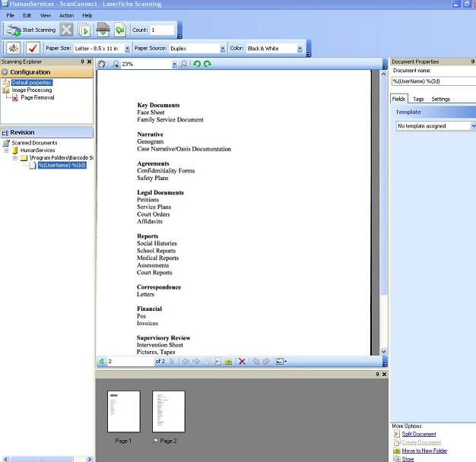This screenshot has width=476, height=462.
Task: Collapse the HumanServices tree node
Action: point(6,150)
